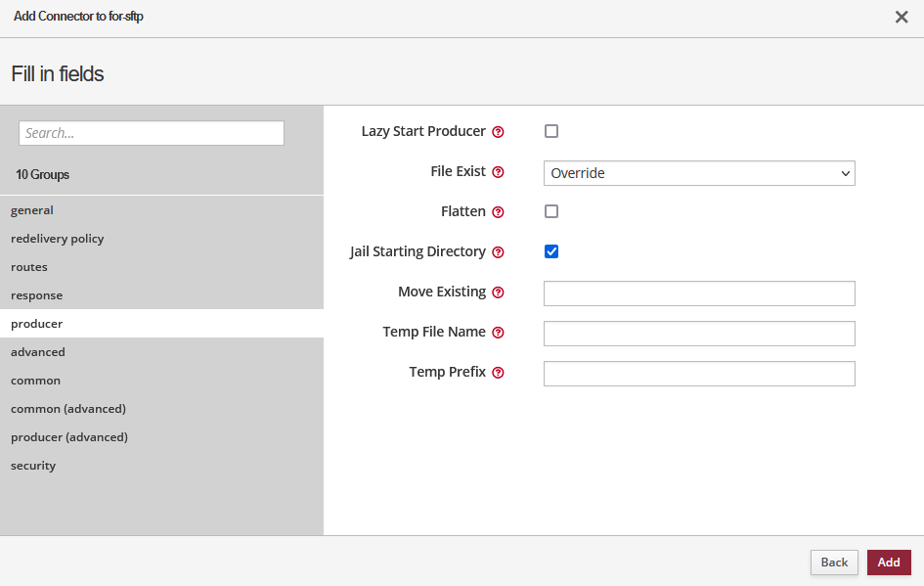This screenshot has width=924, height=586.
Task: Open Temp File Name help icon
Action: tap(498, 333)
